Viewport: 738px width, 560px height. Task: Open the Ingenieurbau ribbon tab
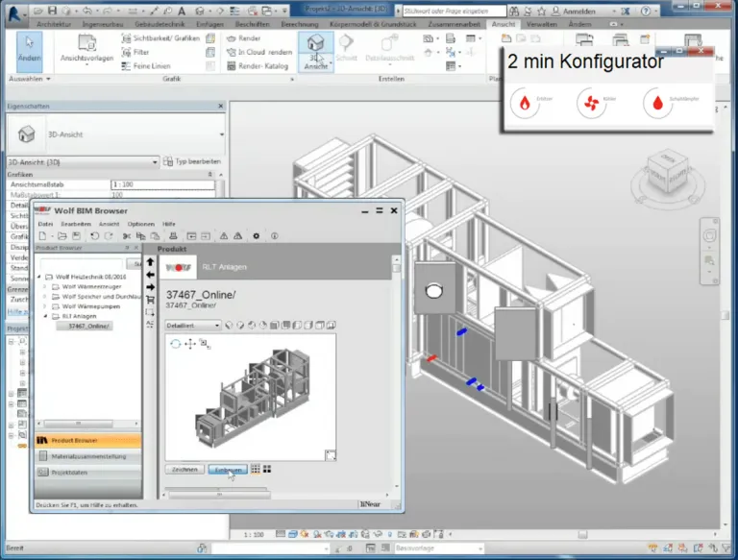(103, 24)
